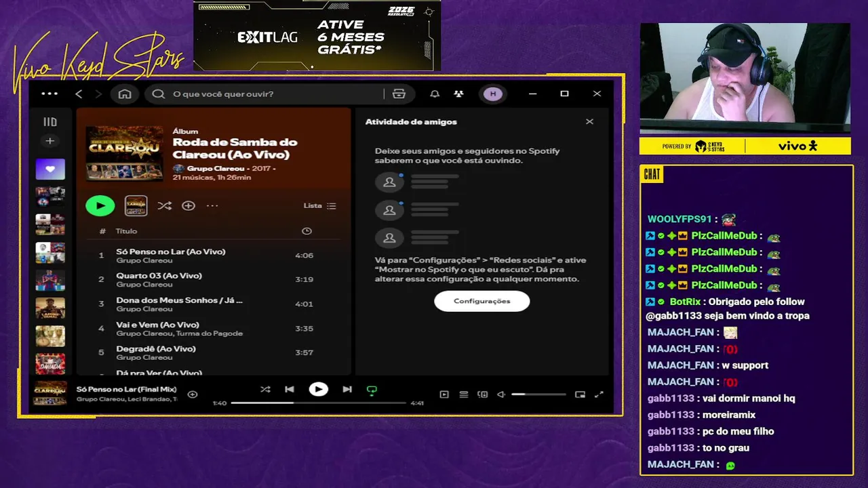Open the Home page icon
Image resolution: width=868 pixels, height=488 pixels.
[x=125, y=94]
